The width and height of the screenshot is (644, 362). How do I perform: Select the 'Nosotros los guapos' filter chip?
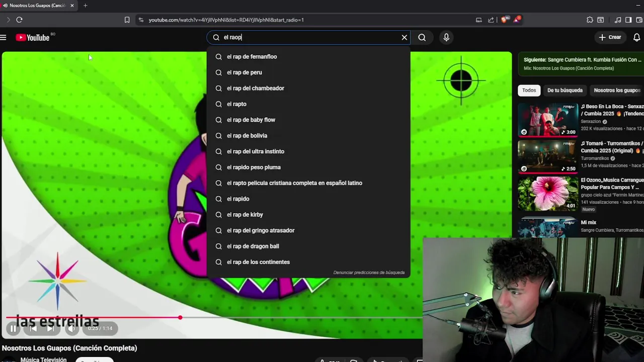click(x=617, y=90)
